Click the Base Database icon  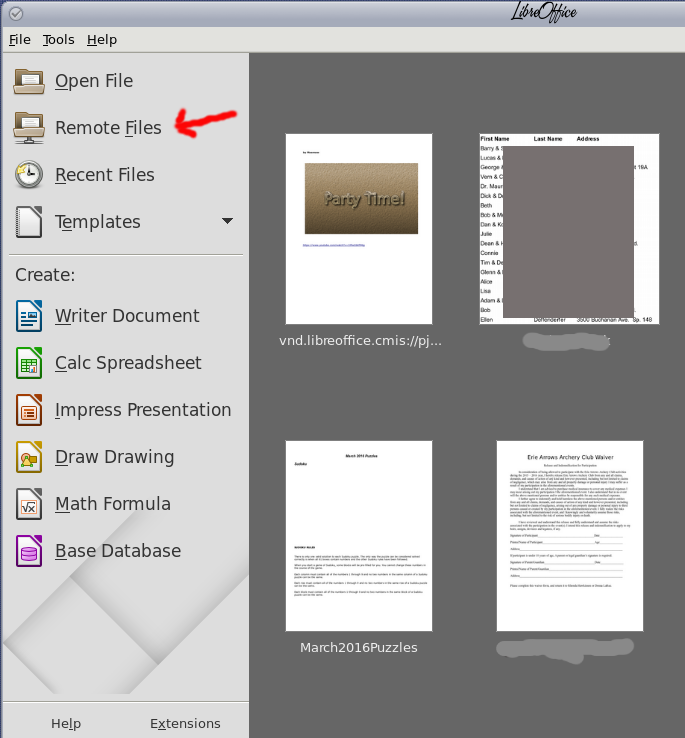29,551
